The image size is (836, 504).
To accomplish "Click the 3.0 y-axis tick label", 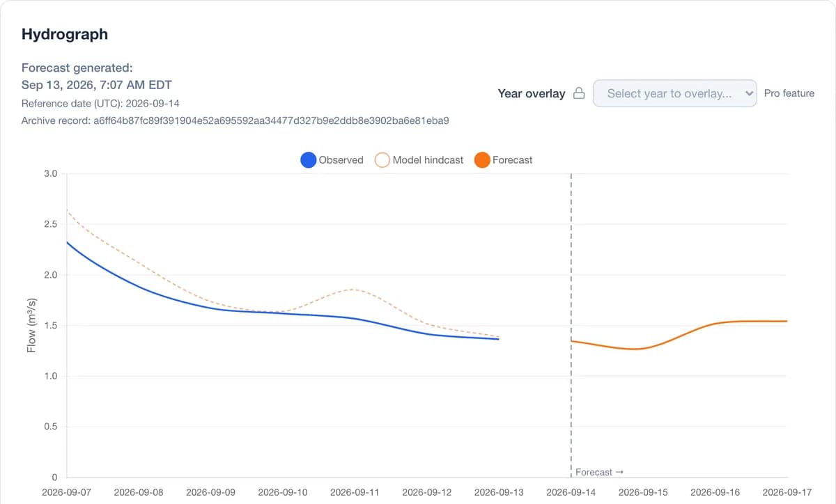I will point(50,173).
